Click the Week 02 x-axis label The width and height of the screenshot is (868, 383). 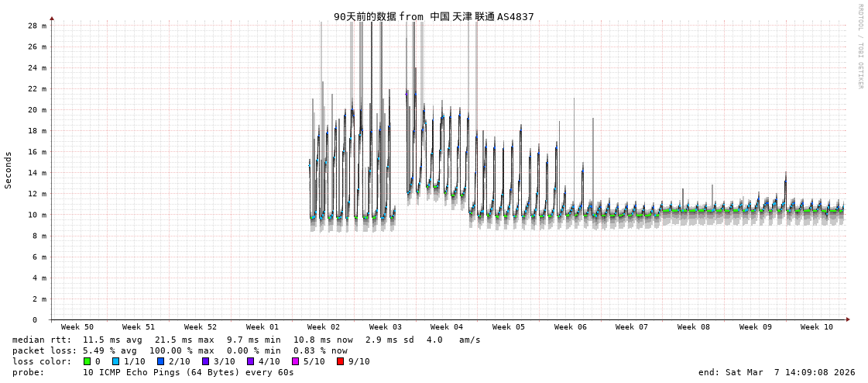coord(323,327)
